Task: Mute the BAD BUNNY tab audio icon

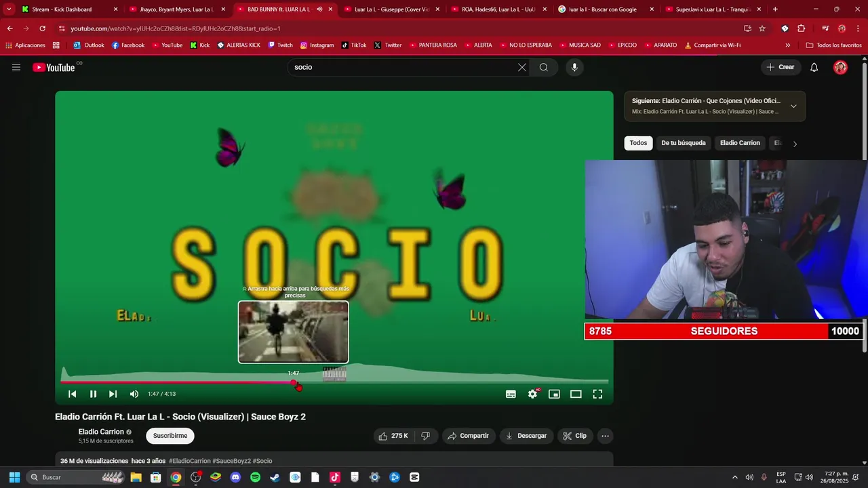Action: pyautogui.click(x=319, y=9)
